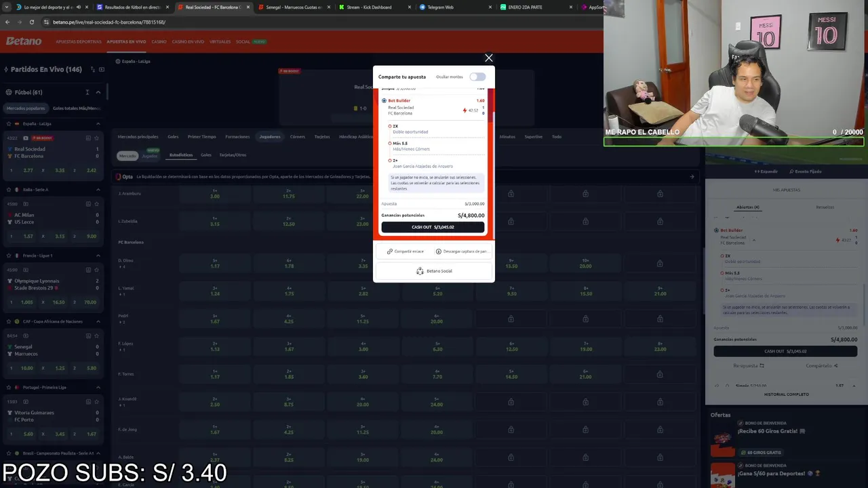Click Re-apuesta in Mis Apuestas

point(749,366)
